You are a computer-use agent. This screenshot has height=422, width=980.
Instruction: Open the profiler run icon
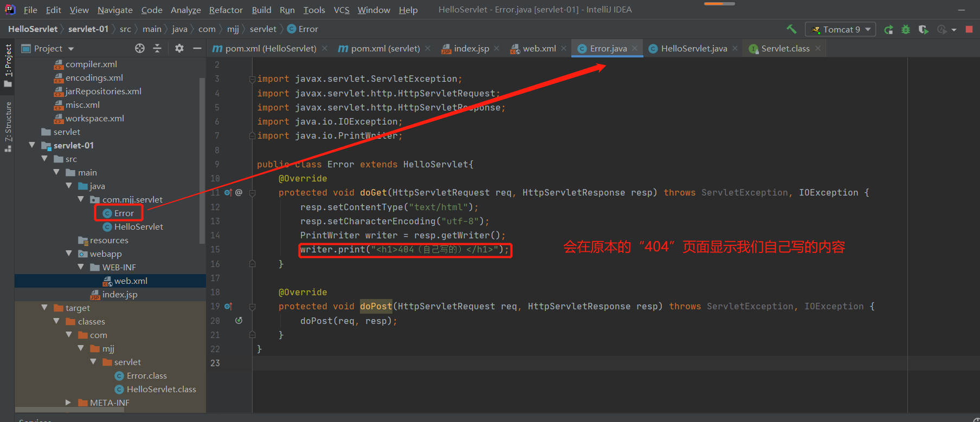pyautogui.click(x=942, y=29)
